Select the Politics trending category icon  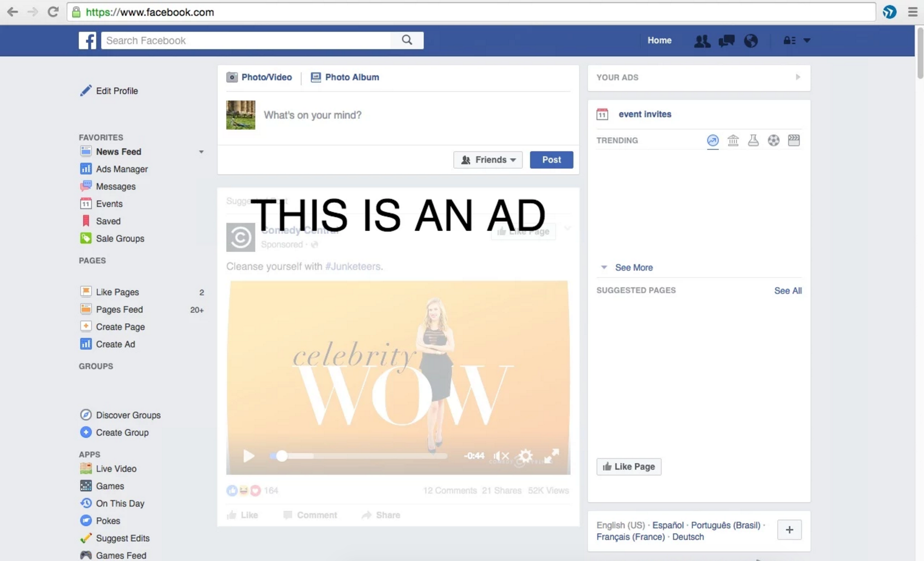[x=733, y=140]
